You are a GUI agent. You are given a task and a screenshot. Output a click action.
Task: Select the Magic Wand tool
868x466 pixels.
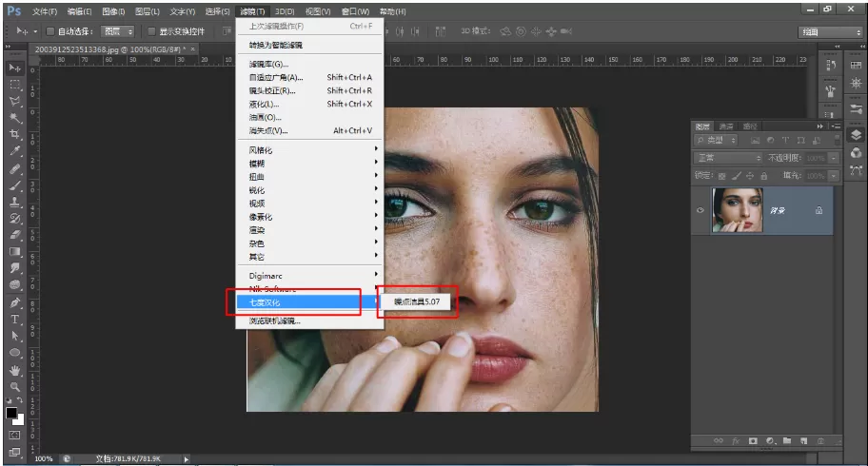[x=15, y=118]
